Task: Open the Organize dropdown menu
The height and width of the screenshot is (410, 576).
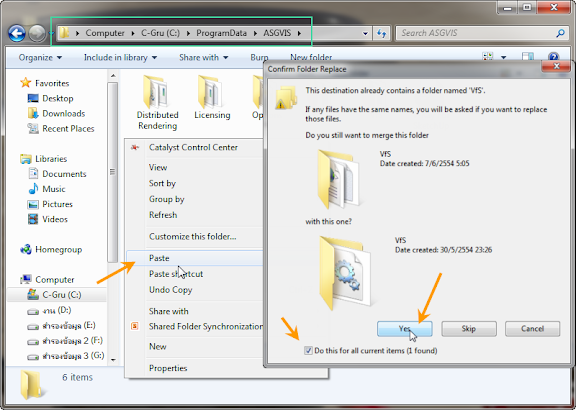Action: (40, 57)
